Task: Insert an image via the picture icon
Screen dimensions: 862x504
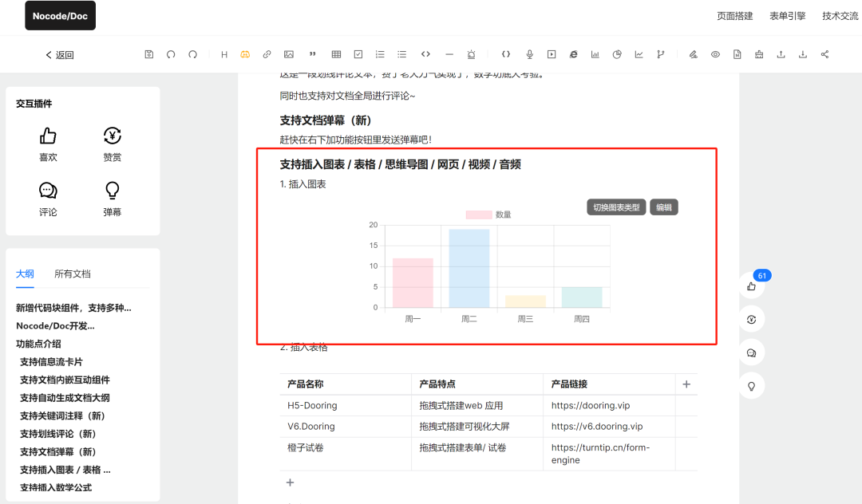Action: [289, 54]
